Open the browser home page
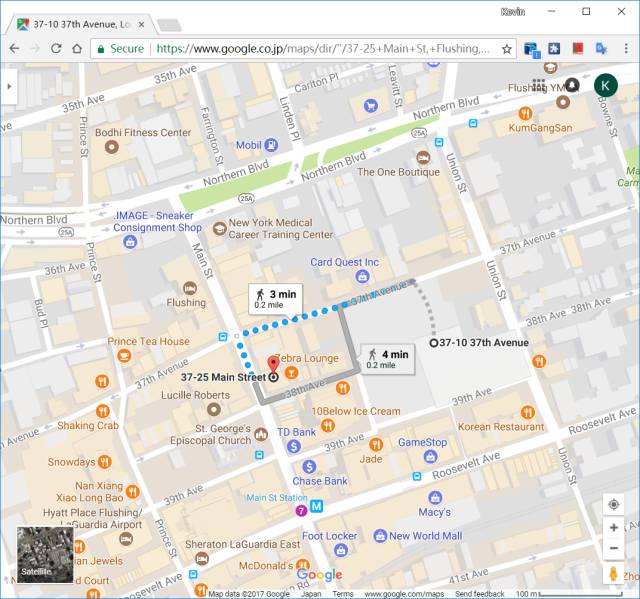The width and height of the screenshot is (640, 599). click(x=77, y=49)
